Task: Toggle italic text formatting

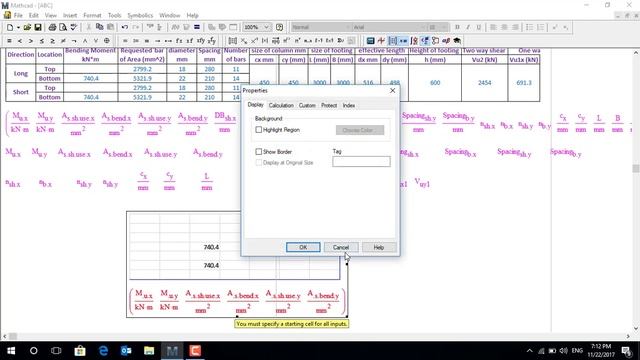Action: 468,27
